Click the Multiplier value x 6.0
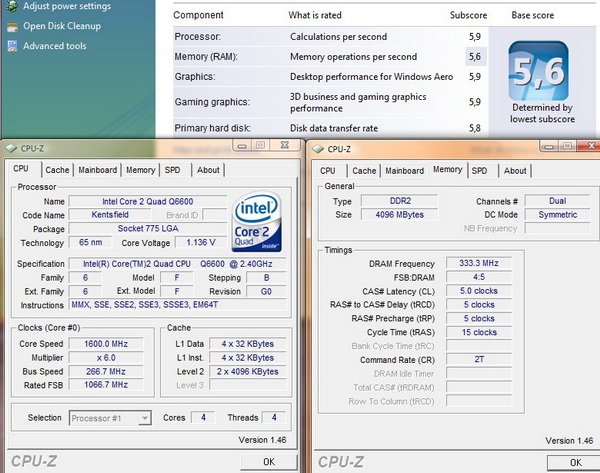 106,357
